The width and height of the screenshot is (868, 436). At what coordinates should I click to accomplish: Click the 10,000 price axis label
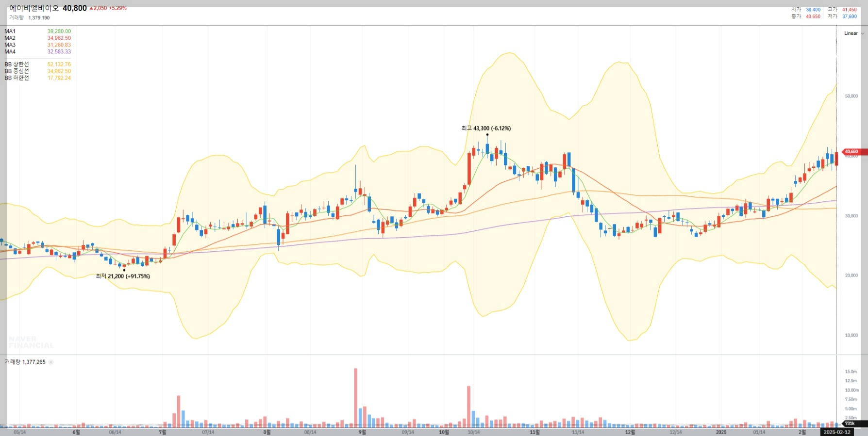coord(851,336)
